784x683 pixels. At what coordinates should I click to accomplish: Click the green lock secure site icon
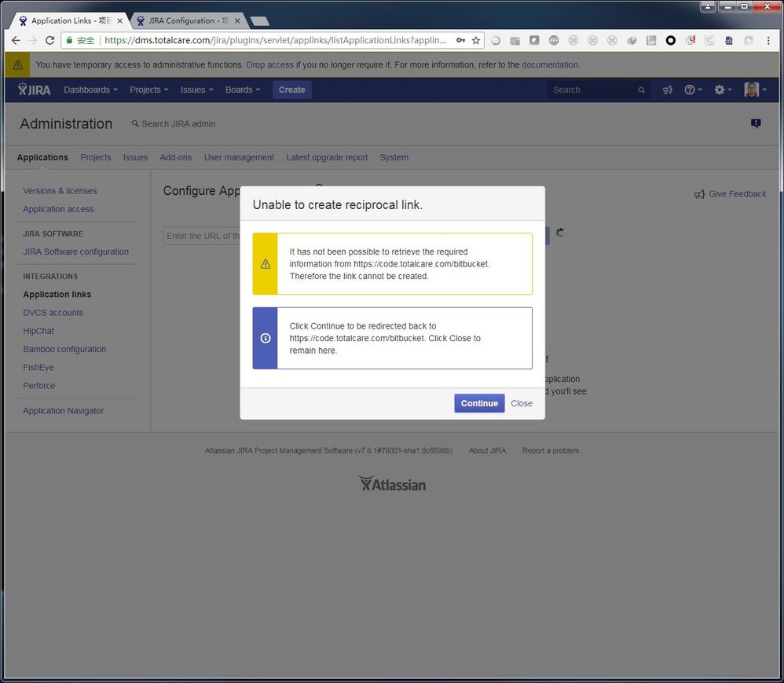pos(69,40)
